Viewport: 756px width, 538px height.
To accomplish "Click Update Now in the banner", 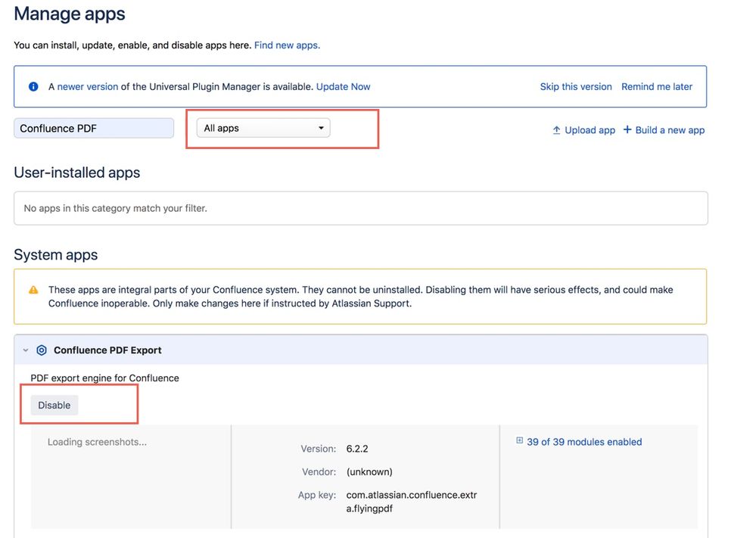I will point(343,87).
